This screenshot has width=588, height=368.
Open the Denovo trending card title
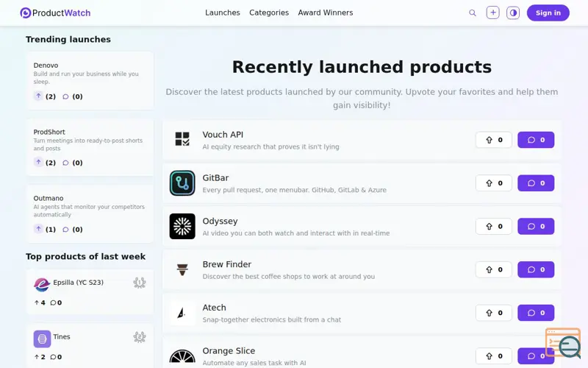coord(46,66)
